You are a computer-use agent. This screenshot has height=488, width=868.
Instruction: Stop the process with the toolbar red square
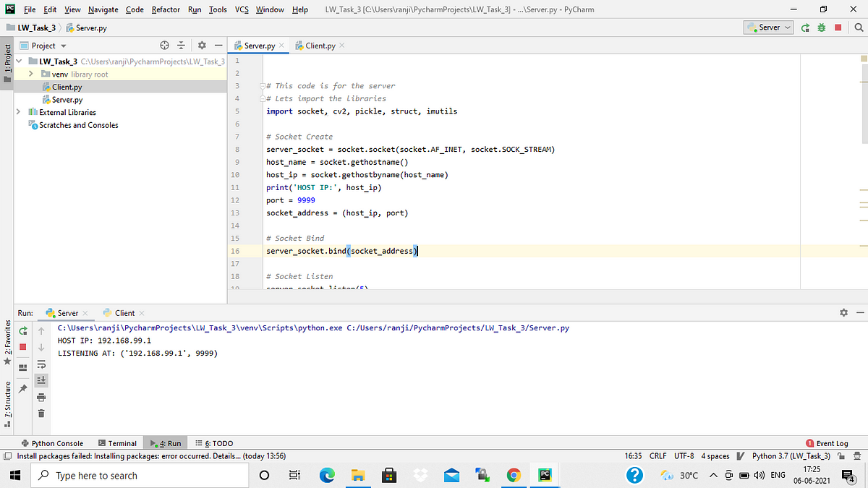click(x=838, y=27)
